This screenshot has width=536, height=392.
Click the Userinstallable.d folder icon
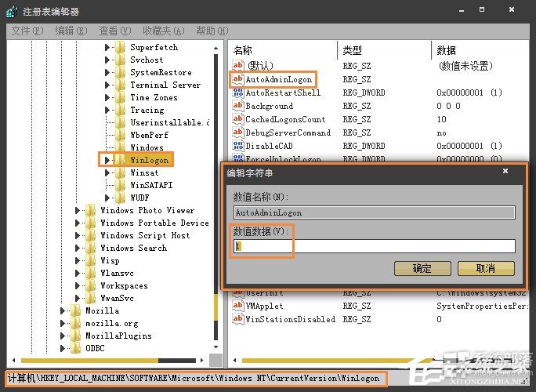[x=120, y=122]
